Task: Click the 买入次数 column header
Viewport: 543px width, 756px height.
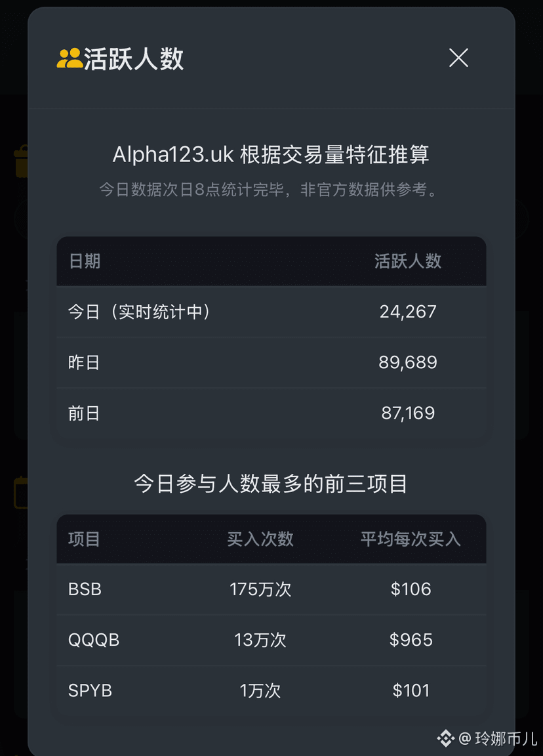Action: point(260,539)
